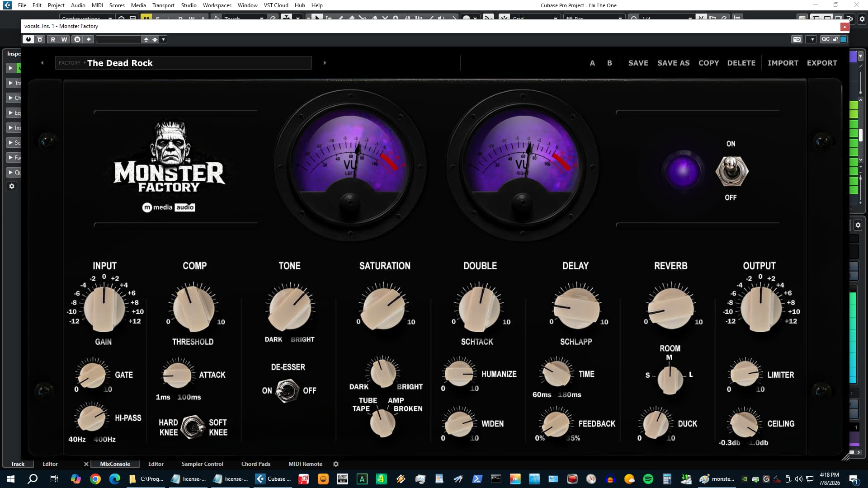868x488 pixels.
Task: Select preset slot A
Action: (592, 63)
